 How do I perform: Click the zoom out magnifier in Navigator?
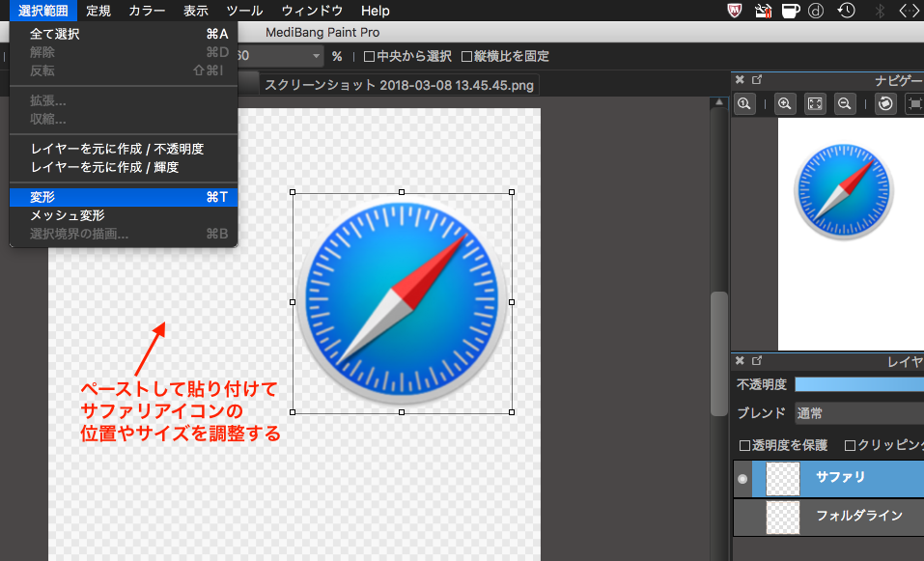tap(845, 103)
